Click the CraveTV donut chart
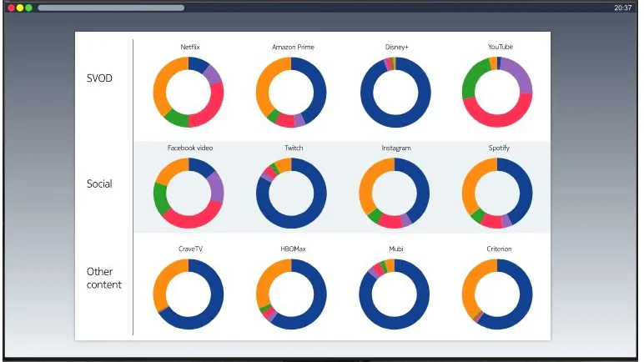This screenshot has width=644, height=362. [189, 294]
